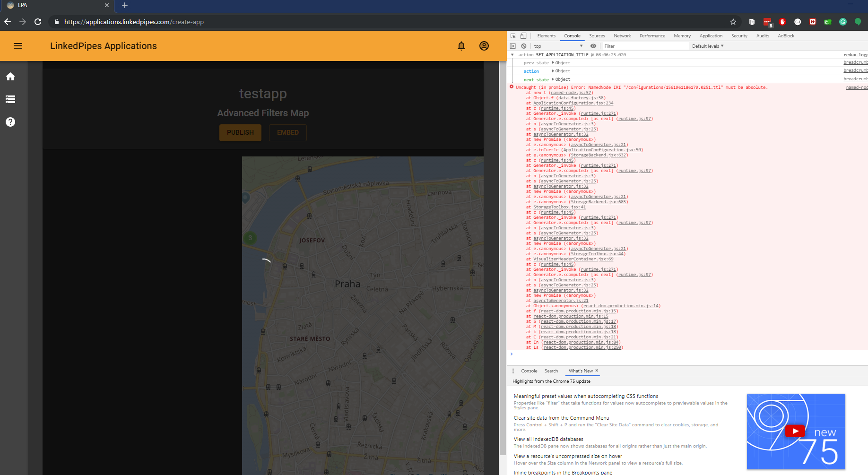Image resolution: width=868 pixels, height=475 pixels.
Task: Switch to the Network tab
Action: pyautogui.click(x=622, y=36)
